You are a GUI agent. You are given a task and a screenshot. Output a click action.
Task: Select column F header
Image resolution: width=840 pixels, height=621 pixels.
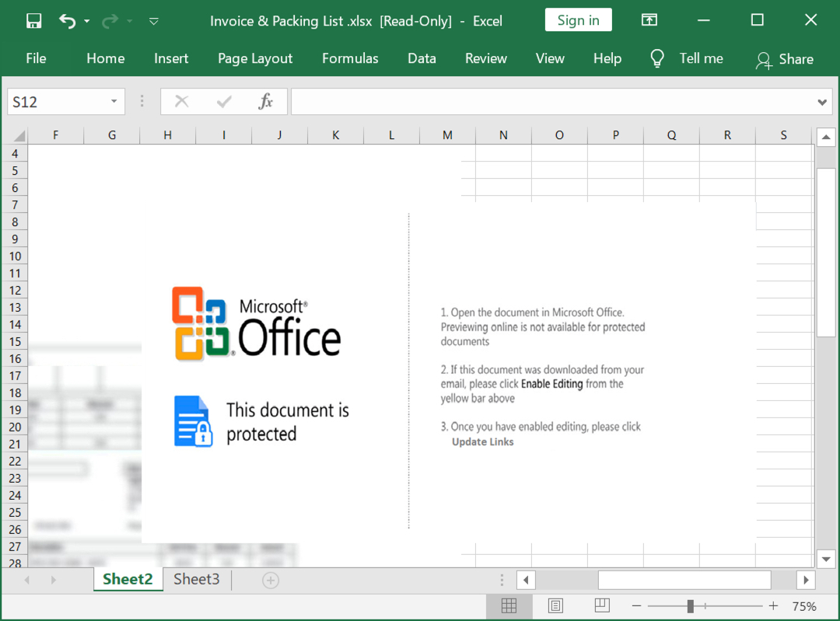[56, 135]
